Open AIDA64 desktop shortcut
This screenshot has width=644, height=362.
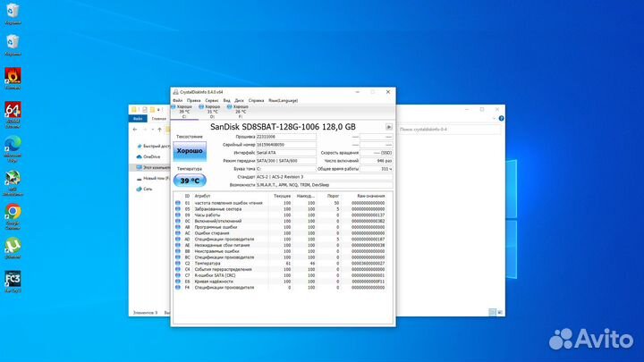pyautogui.click(x=13, y=114)
